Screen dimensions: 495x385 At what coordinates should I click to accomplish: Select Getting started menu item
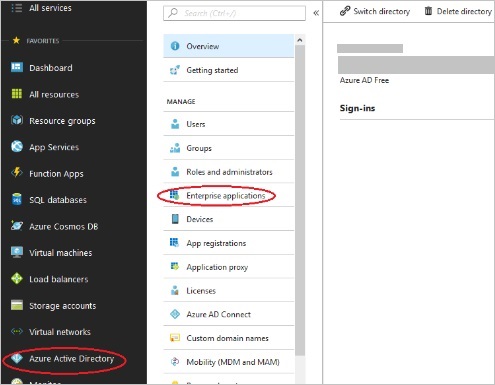point(229,70)
